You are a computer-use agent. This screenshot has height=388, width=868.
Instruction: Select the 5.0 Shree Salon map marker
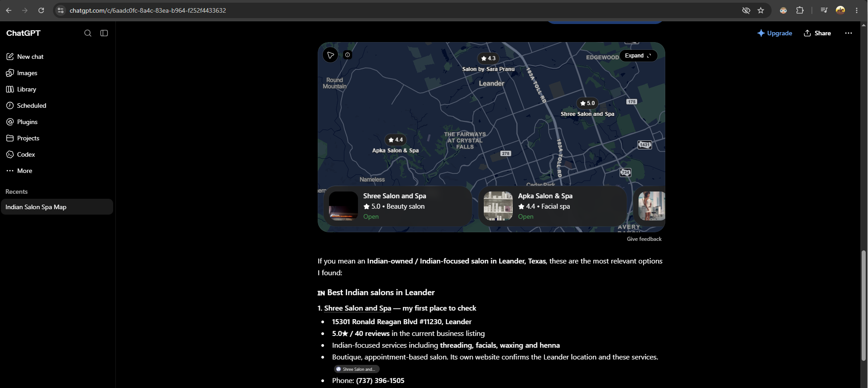(587, 103)
